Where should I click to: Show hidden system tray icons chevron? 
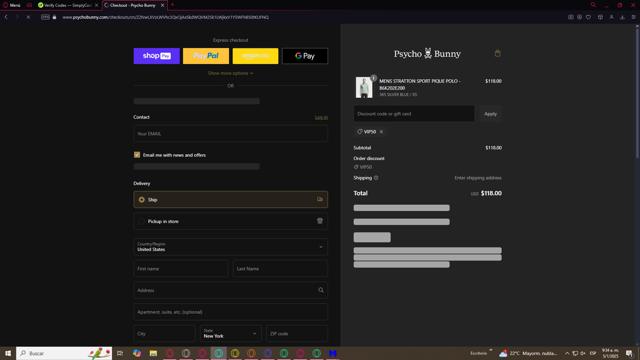567,353
